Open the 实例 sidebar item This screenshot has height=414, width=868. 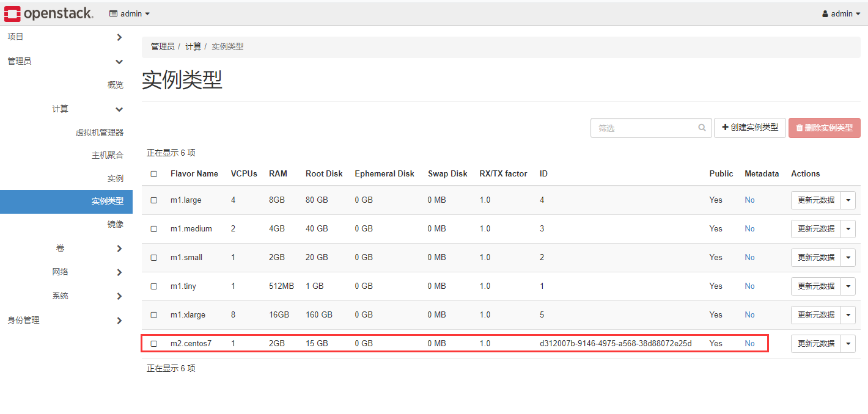pos(115,178)
